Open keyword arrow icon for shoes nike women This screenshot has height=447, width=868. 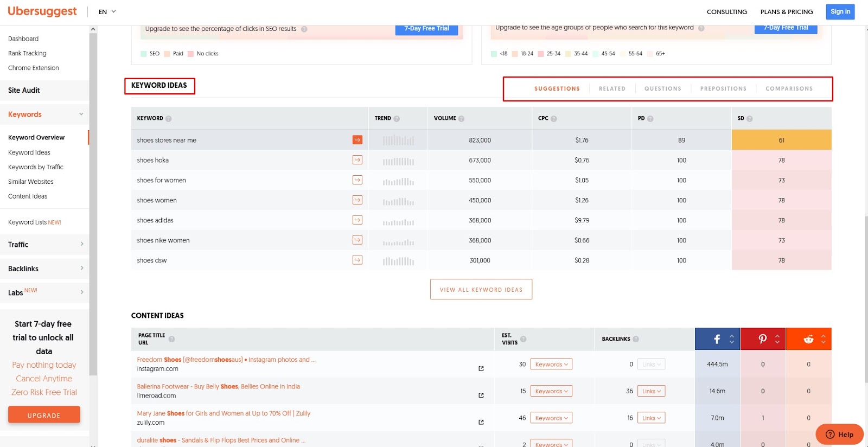tap(358, 240)
